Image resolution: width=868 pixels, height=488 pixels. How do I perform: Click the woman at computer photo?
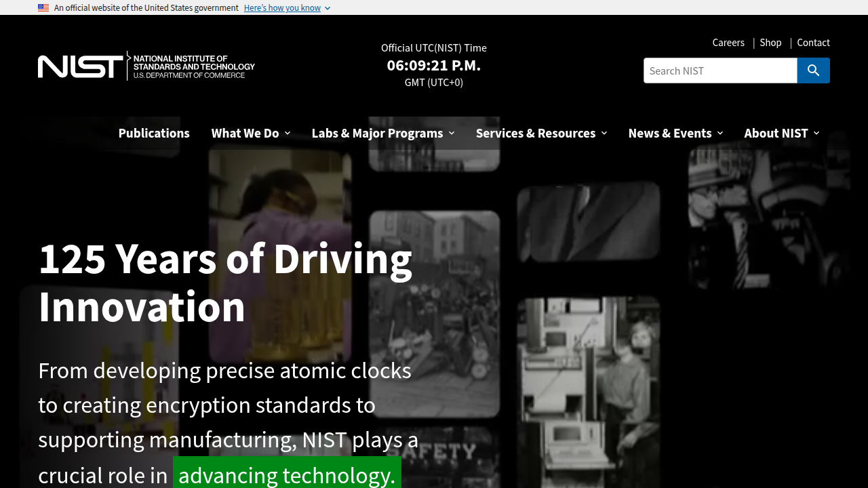click(589, 392)
